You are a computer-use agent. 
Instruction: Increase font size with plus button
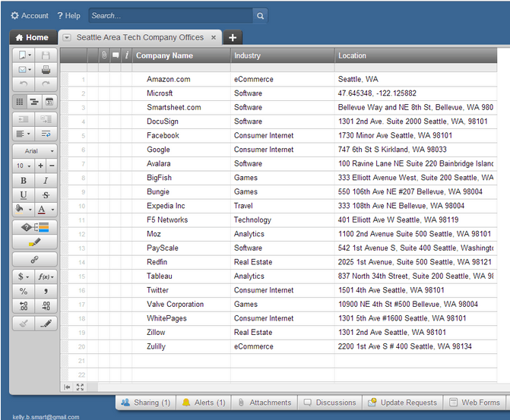click(x=40, y=166)
